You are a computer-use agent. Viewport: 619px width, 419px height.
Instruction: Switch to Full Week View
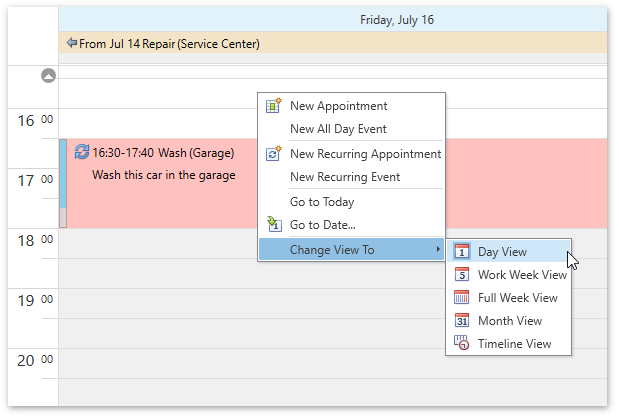pos(508,297)
